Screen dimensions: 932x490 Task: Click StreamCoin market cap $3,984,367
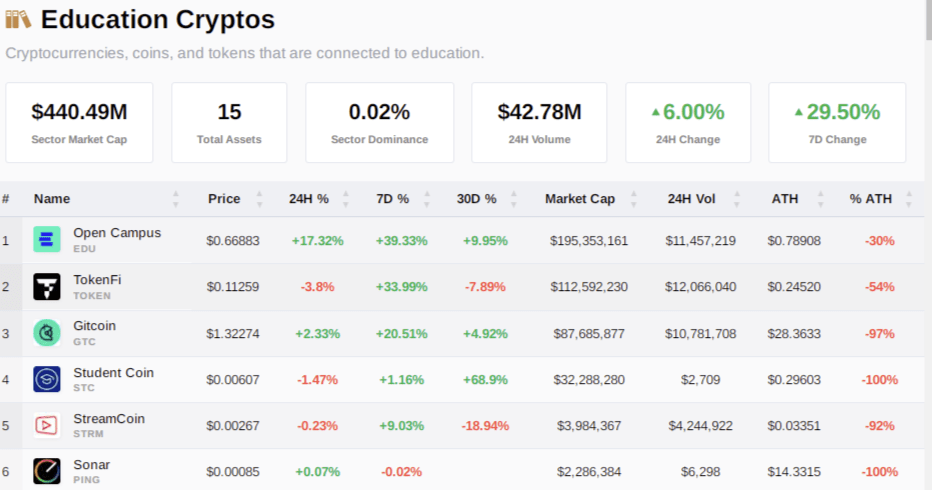coord(588,426)
